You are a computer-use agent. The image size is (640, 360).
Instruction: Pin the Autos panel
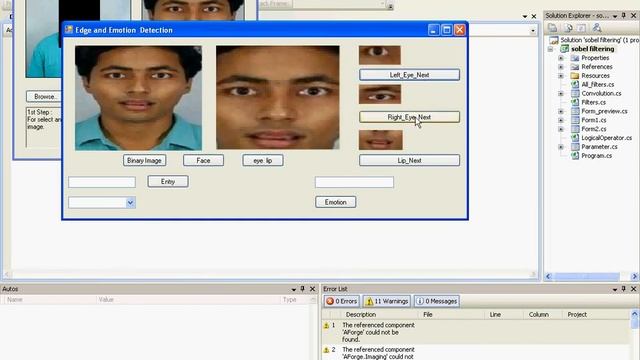click(302, 289)
